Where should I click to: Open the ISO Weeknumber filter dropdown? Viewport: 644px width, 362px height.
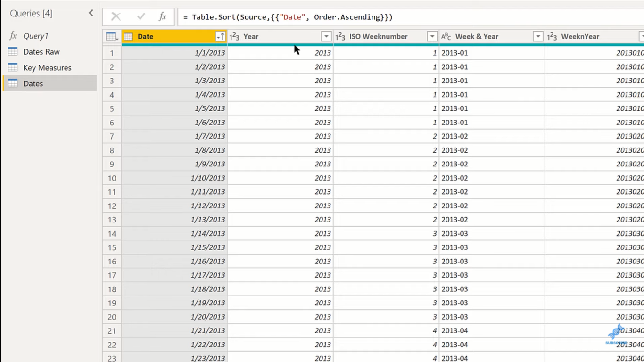[432, 36]
